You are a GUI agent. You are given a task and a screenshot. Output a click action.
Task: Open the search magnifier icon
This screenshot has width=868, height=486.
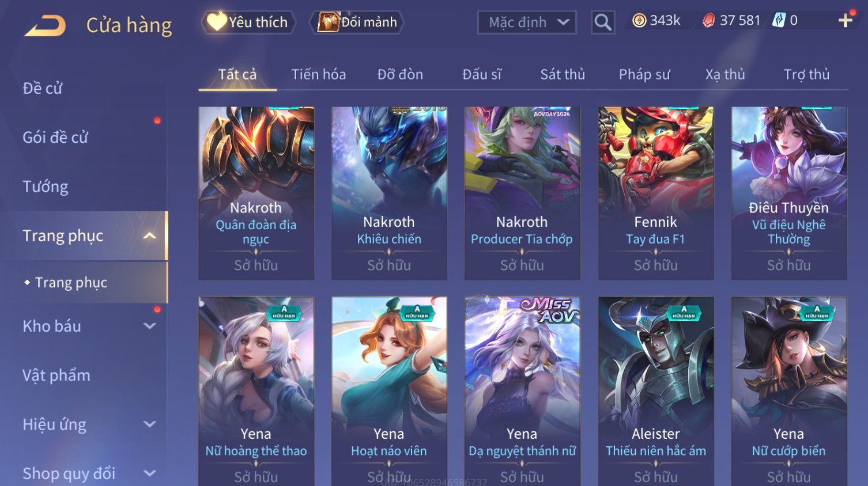[603, 22]
